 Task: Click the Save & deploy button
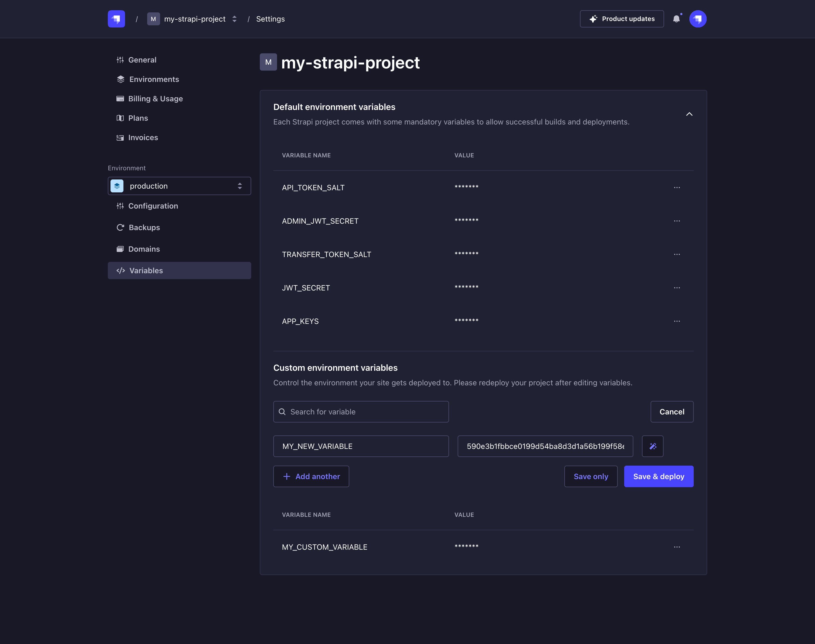[658, 476]
